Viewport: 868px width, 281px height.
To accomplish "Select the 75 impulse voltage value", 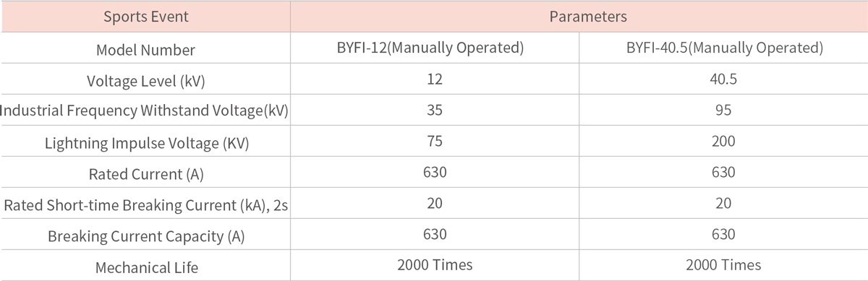I will (x=435, y=142).
